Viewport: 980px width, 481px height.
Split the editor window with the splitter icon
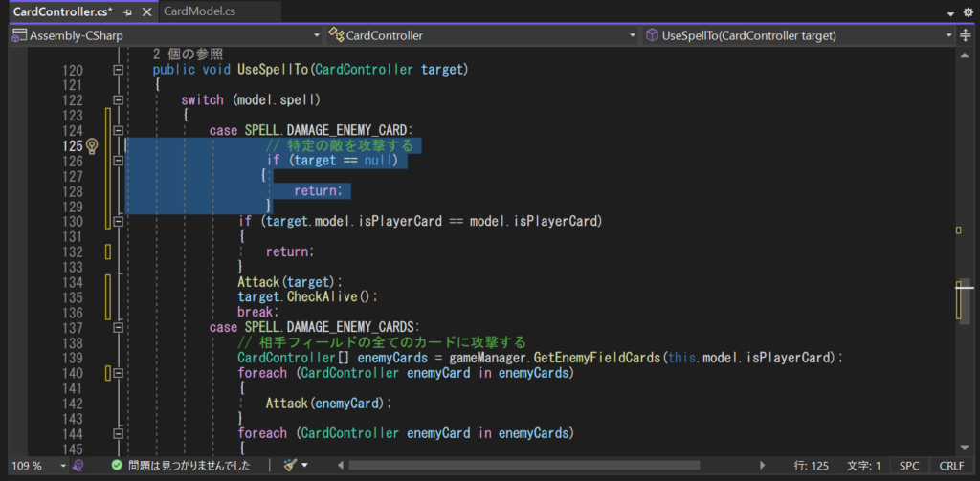(x=967, y=36)
